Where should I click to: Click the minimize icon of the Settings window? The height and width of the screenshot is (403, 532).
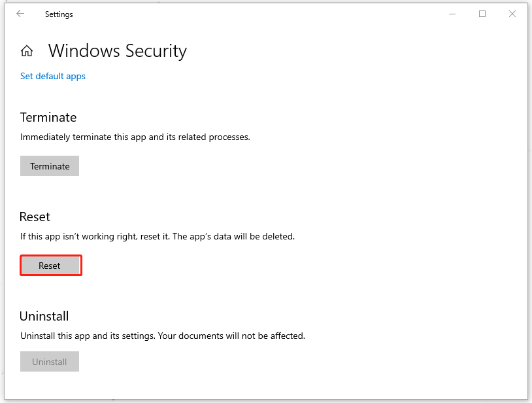click(x=452, y=13)
